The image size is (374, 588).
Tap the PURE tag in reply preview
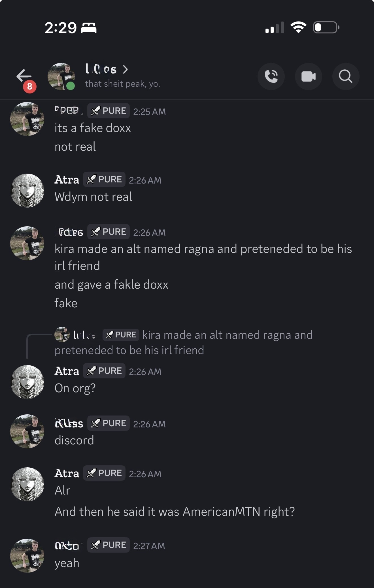click(x=121, y=335)
